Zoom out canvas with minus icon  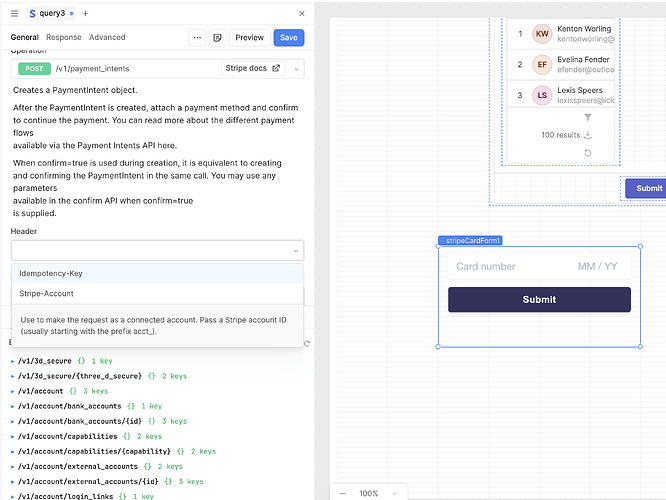pos(343,493)
